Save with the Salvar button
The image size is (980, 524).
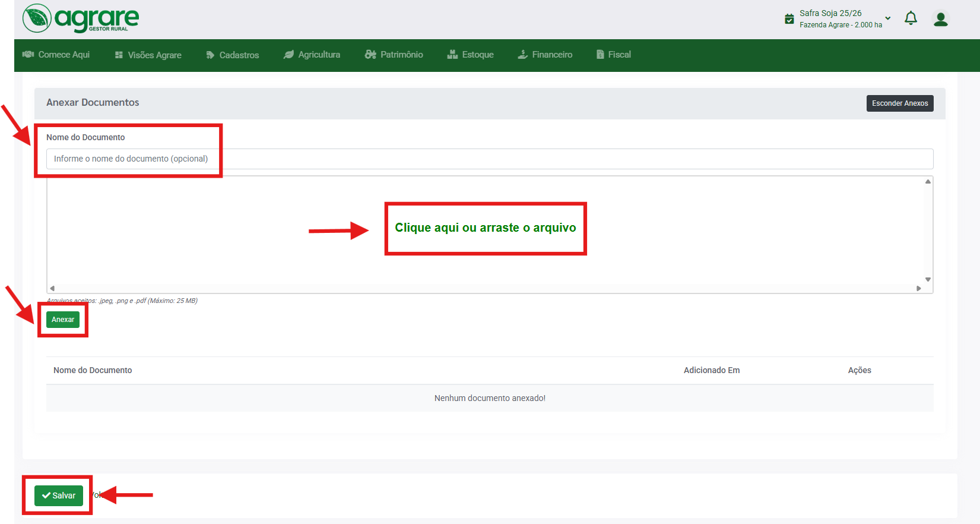[x=59, y=495]
